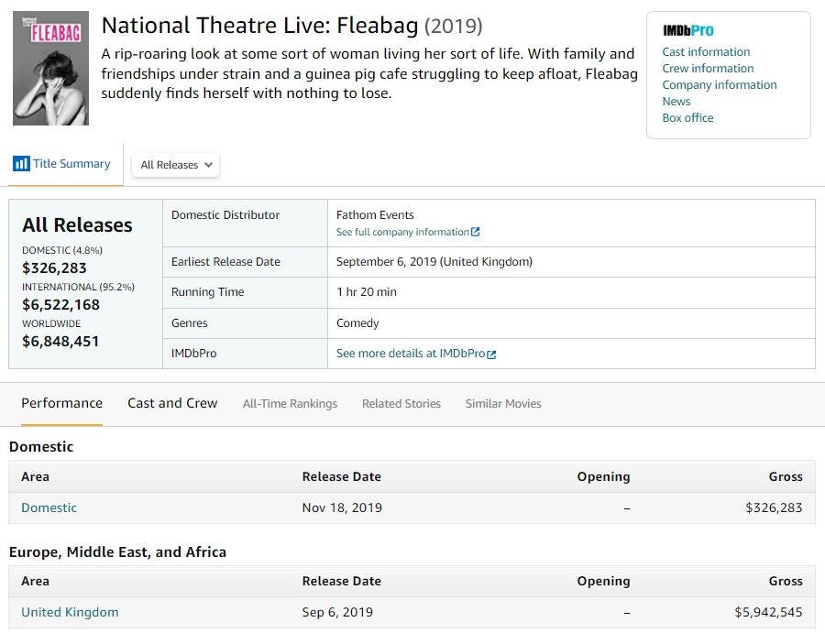Open the United Kingdom area link
The image size is (825, 644).
click(x=70, y=613)
